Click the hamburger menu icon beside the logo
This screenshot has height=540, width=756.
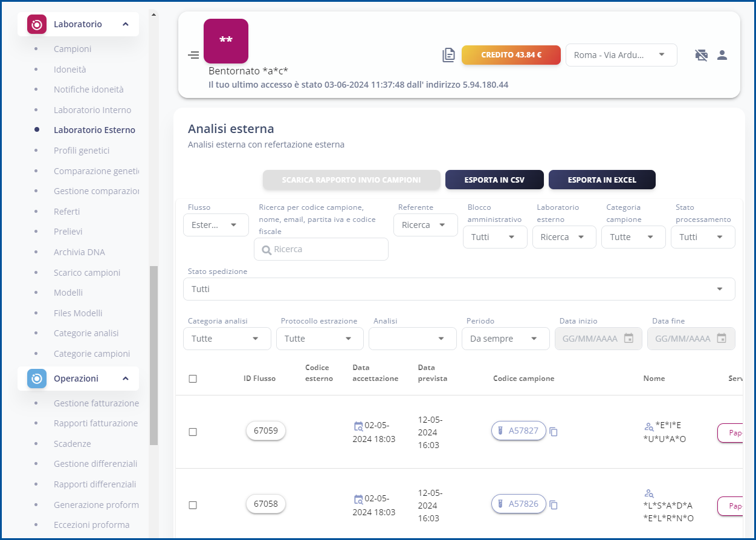click(193, 56)
